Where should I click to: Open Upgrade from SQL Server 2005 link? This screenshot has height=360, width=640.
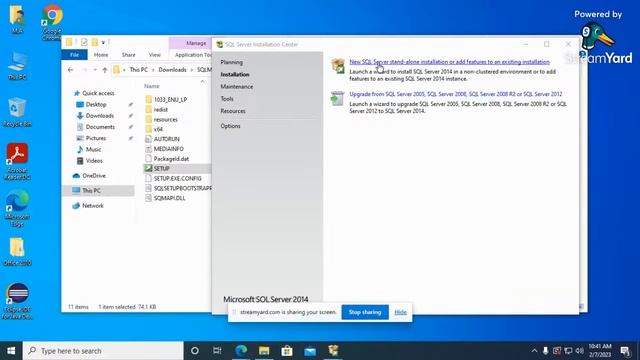(x=456, y=94)
